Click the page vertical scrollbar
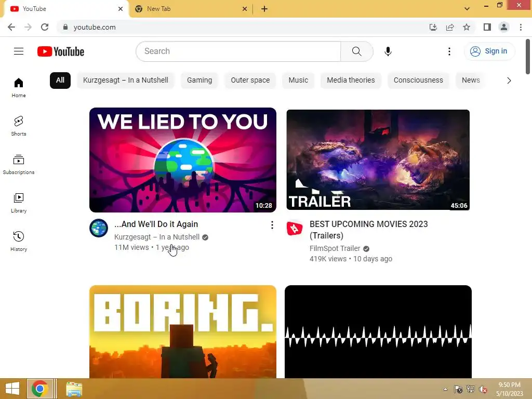 (x=528, y=56)
